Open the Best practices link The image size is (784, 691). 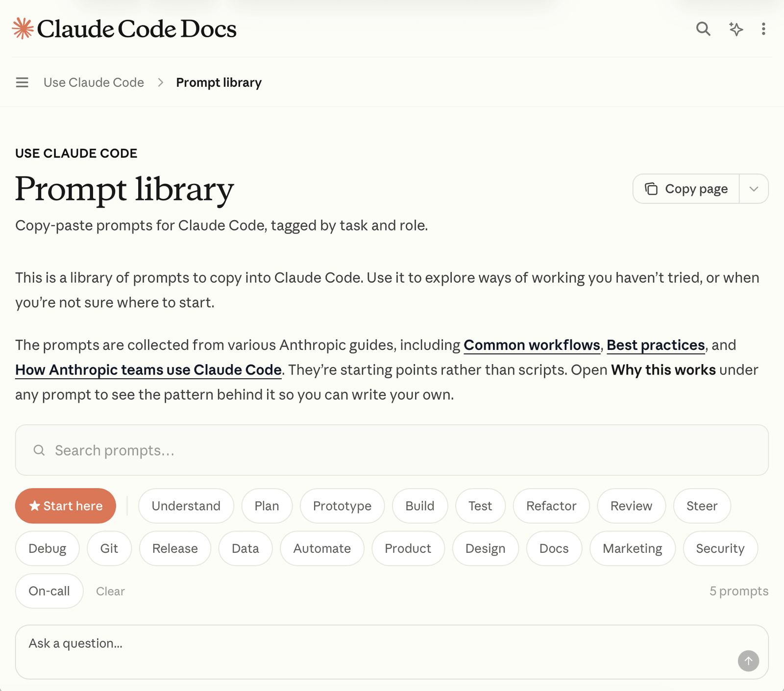click(x=656, y=345)
